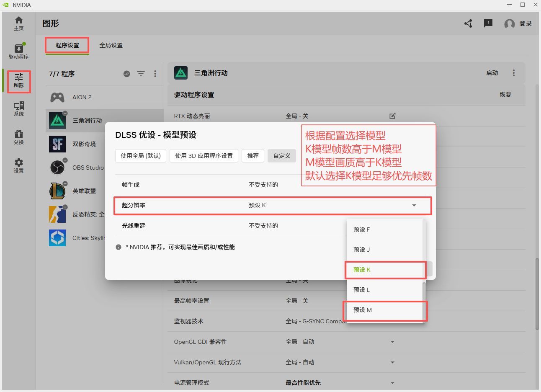Click the 光线重建 row label
541x392 pixels.
coord(134,226)
